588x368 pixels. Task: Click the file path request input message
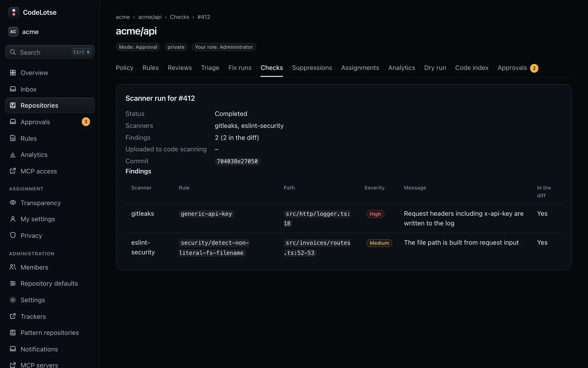click(461, 243)
